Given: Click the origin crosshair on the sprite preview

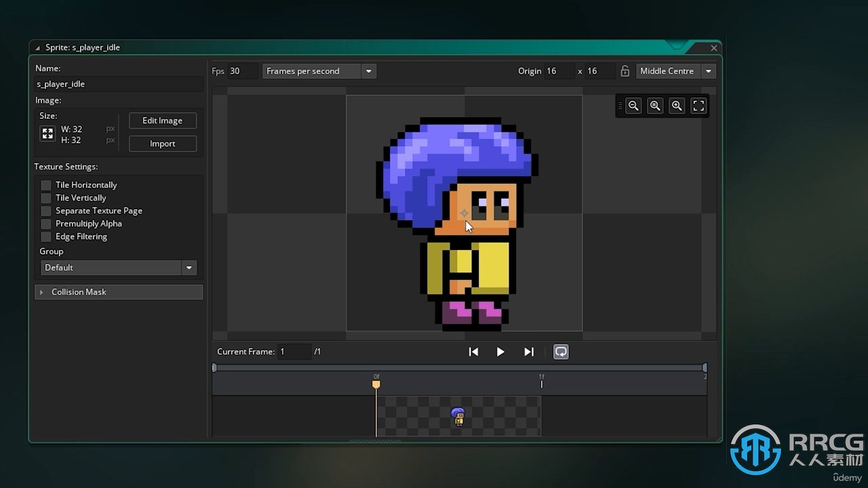Looking at the screenshot, I should pyautogui.click(x=465, y=213).
